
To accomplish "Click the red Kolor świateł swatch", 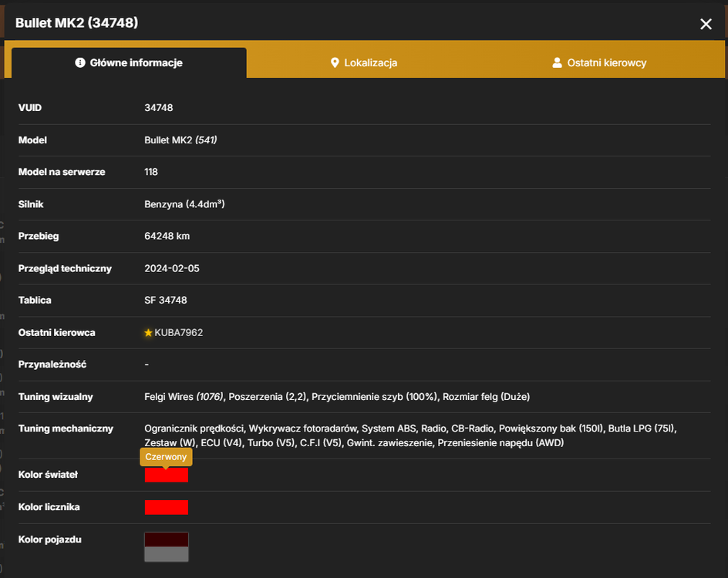I will [167, 475].
